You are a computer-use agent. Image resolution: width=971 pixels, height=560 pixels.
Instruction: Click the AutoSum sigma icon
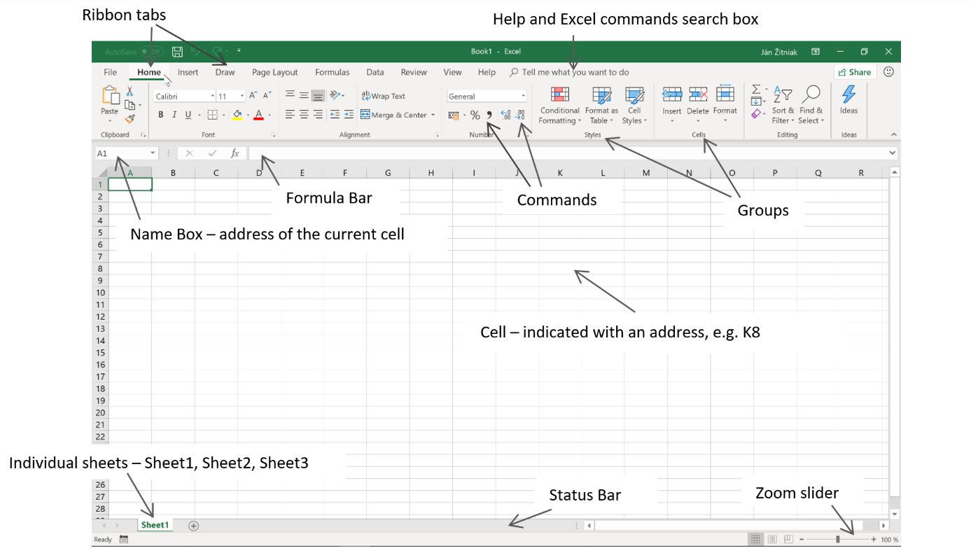(x=756, y=90)
